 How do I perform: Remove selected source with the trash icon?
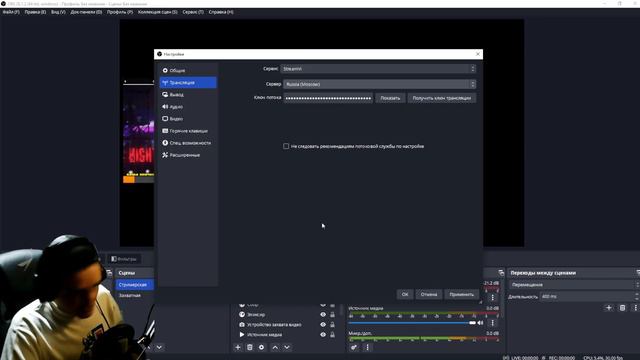pyautogui.click(x=250, y=347)
